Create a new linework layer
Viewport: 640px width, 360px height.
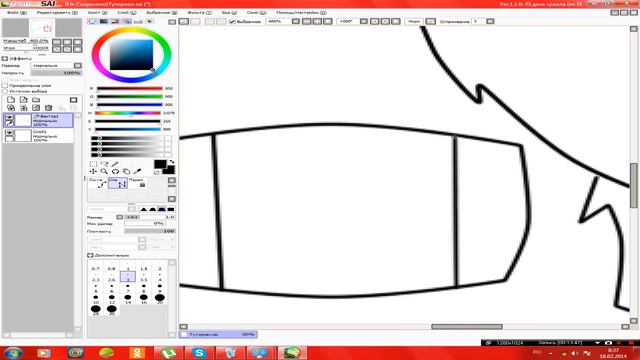tap(24, 100)
